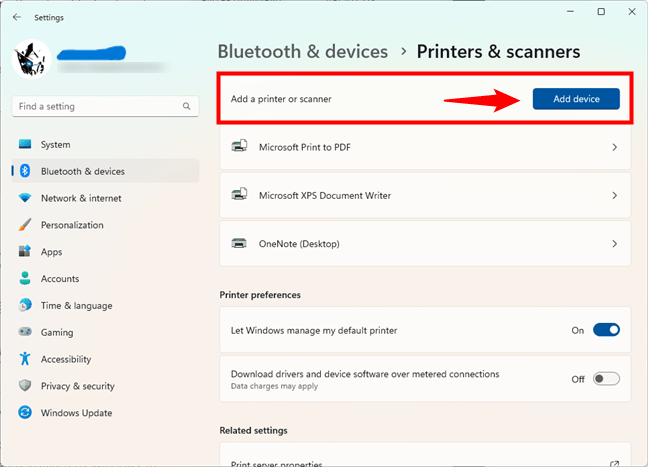The height and width of the screenshot is (467, 648).
Task: Maximize the Settings window
Action: click(601, 12)
